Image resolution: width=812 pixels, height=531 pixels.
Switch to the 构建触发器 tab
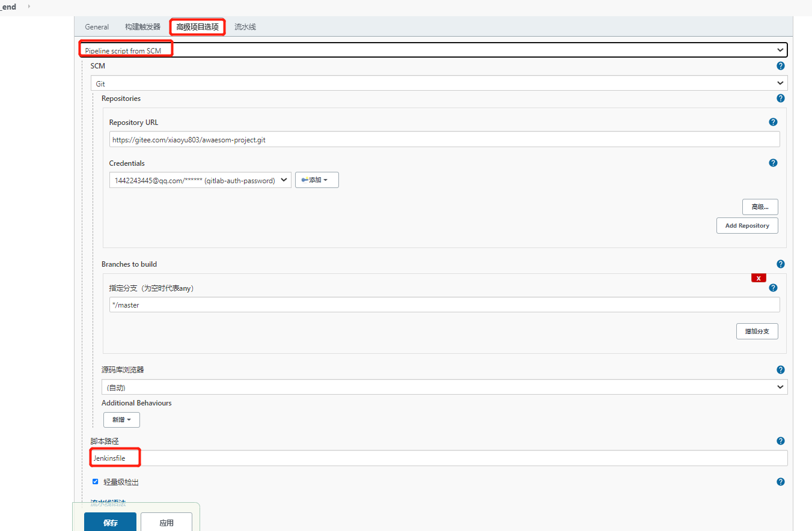[x=142, y=27]
